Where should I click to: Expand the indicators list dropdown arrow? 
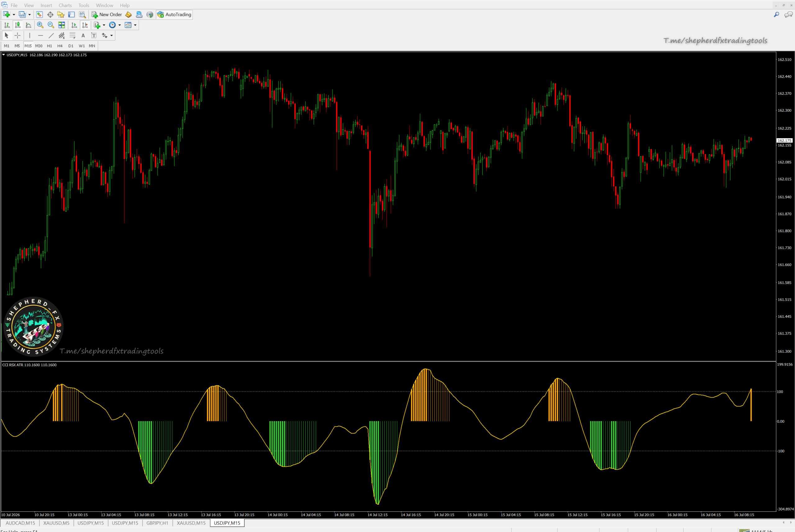(104, 25)
